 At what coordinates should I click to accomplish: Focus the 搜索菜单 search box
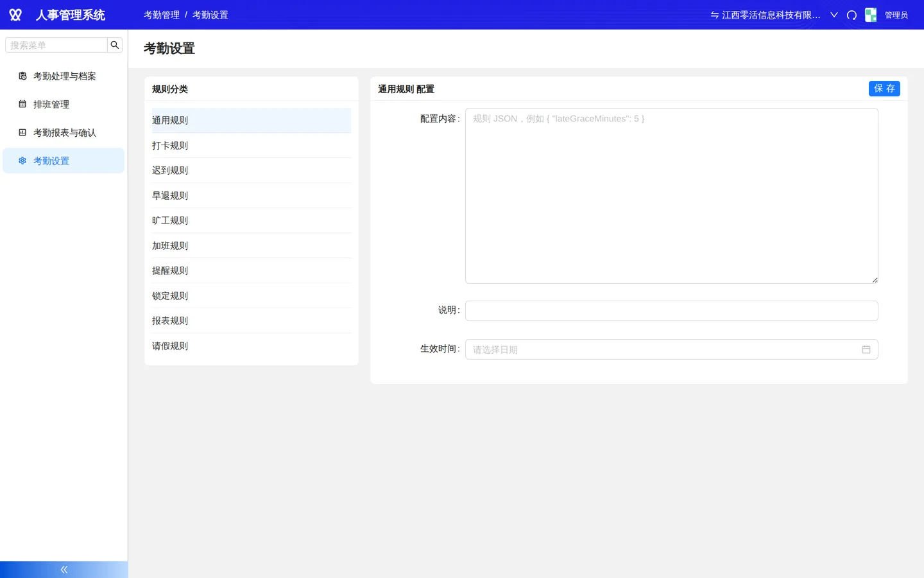click(x=56, y=45)
